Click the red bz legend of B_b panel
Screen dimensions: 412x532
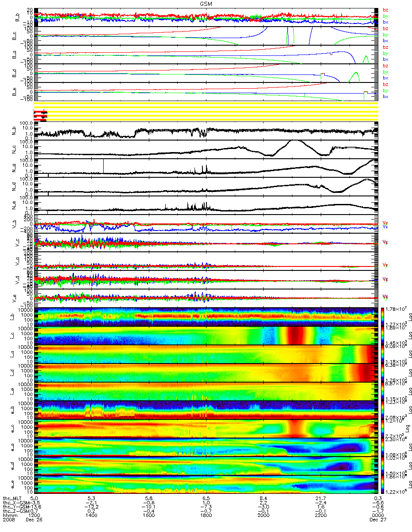385,10
